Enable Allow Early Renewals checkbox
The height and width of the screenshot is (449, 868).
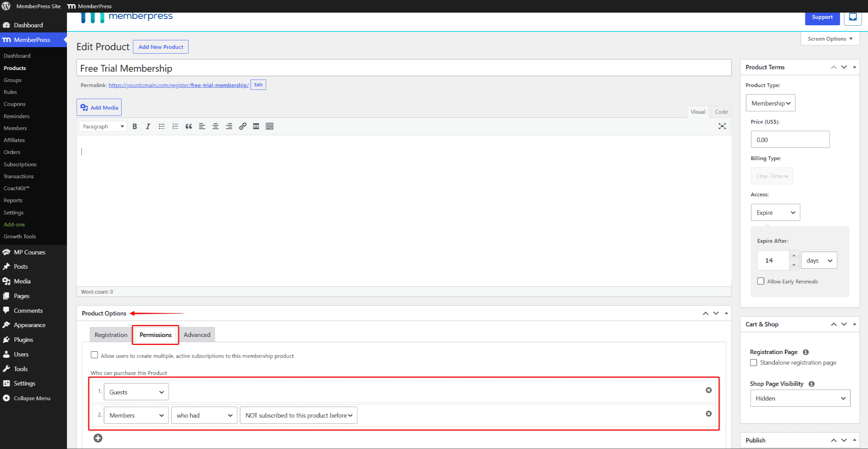[761, 281]
